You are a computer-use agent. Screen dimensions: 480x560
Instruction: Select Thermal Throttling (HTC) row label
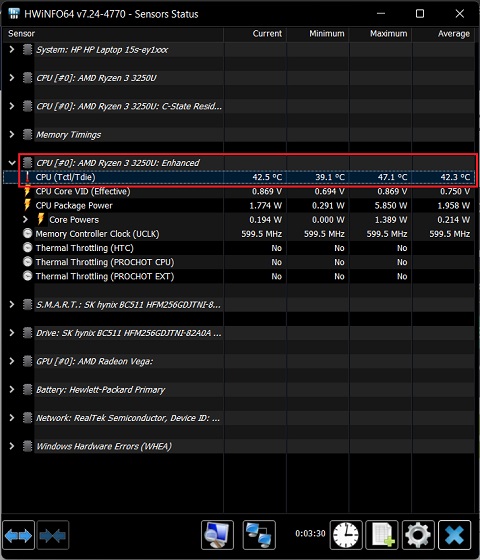pyautogui.click(x=84, y=248)
